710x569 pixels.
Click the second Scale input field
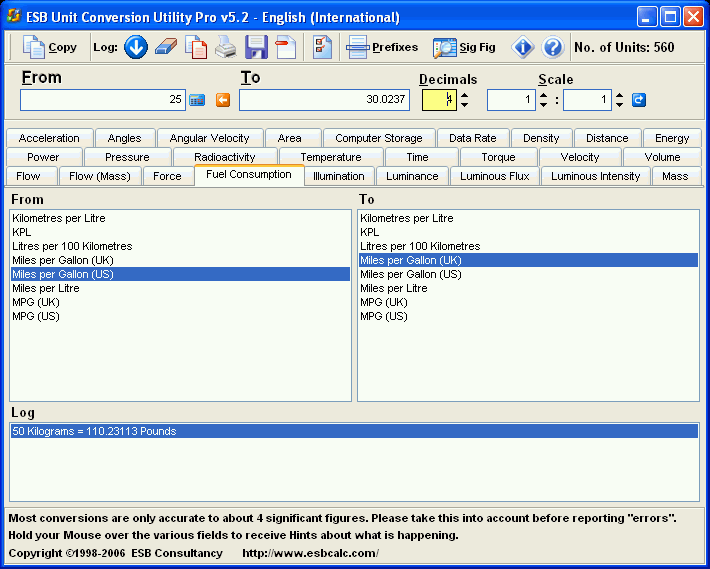587,100
